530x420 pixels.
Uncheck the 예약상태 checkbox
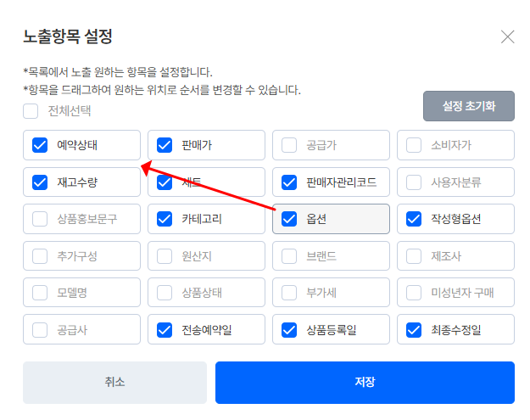point(40,145)
